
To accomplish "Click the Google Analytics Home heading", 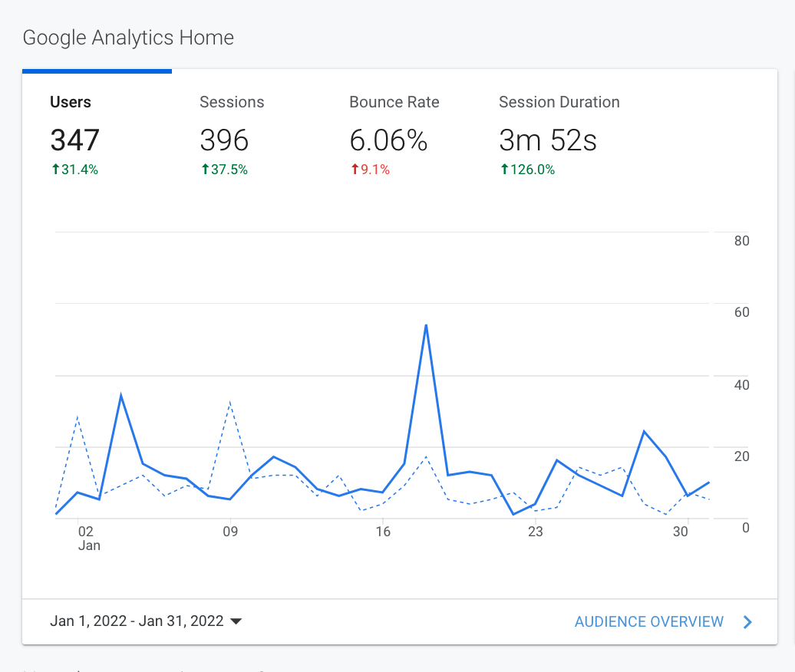I will pyautogui.click(x=128, y=38).
